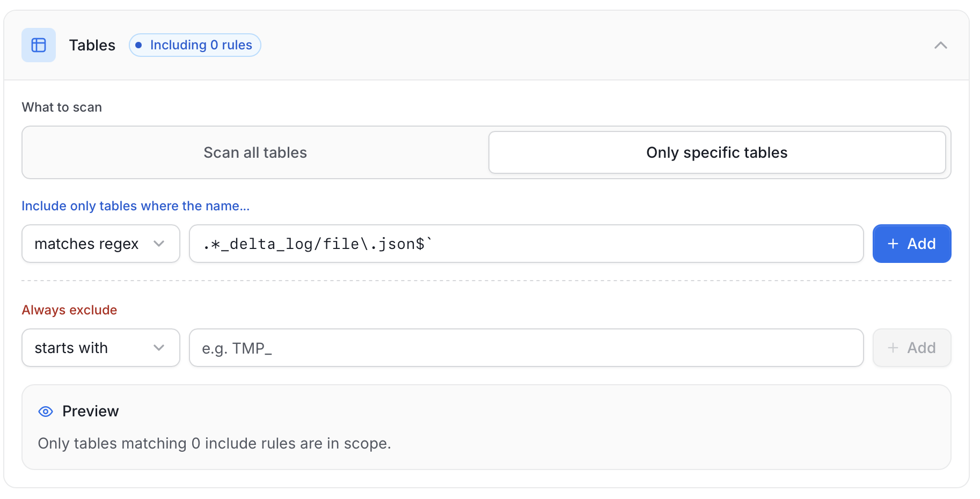This screenshot has width=980, height=499.
Task: Click the exclude input with TMP_ placeholder
Action: tap(526, 348)
